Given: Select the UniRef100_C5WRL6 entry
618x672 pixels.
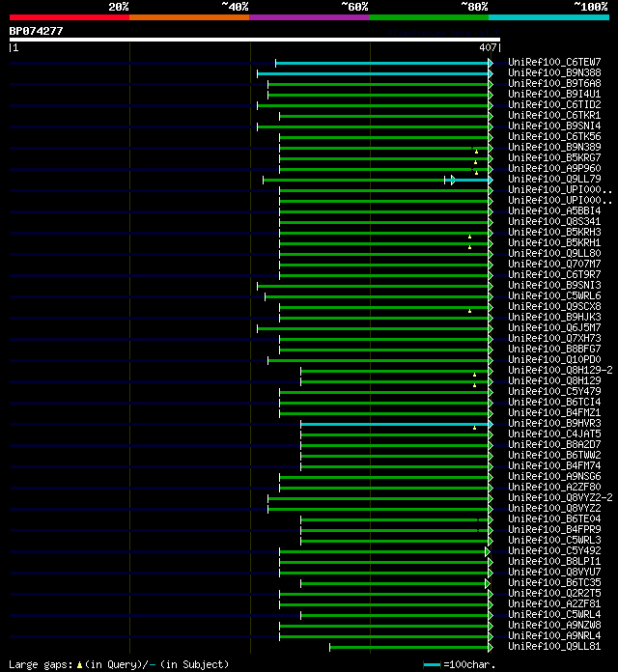Looking at the screenshot, I should point(554,295).
